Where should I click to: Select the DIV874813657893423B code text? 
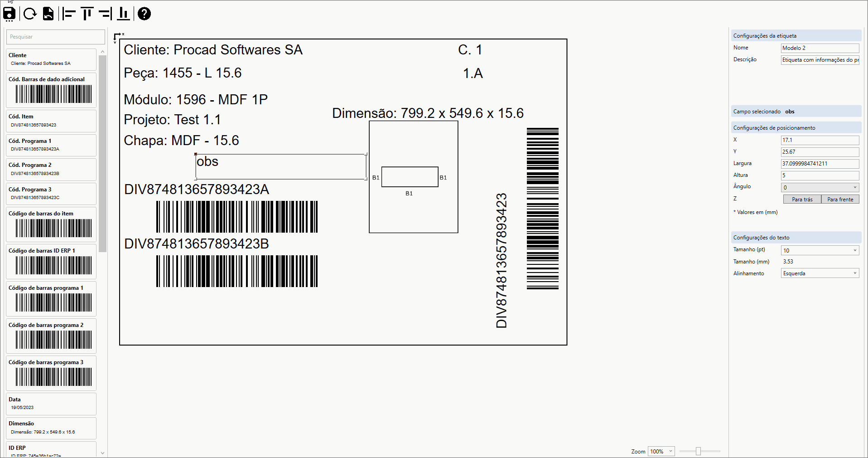(197, 244)
